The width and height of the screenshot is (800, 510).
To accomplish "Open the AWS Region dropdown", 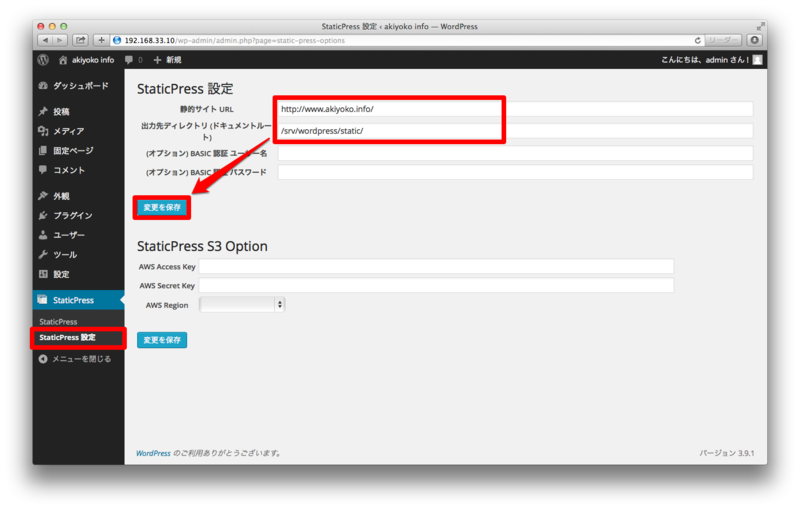I will coord(242,304).
